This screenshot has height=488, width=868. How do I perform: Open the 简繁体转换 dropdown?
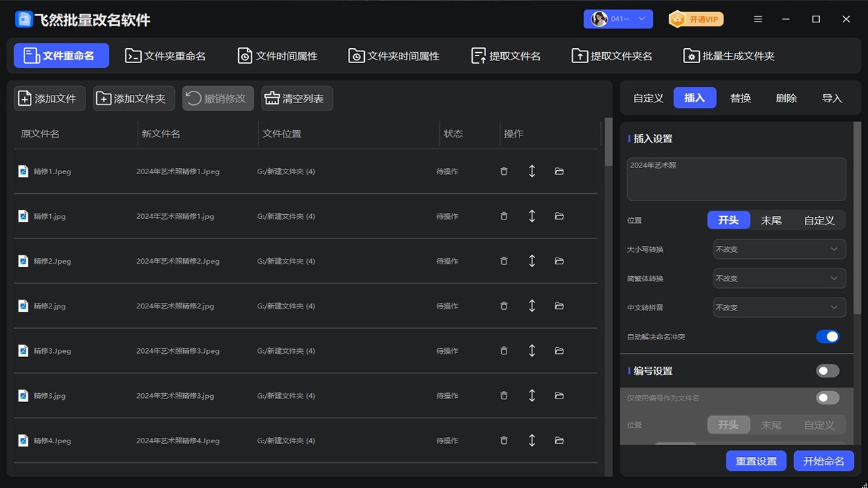[779, 278]
